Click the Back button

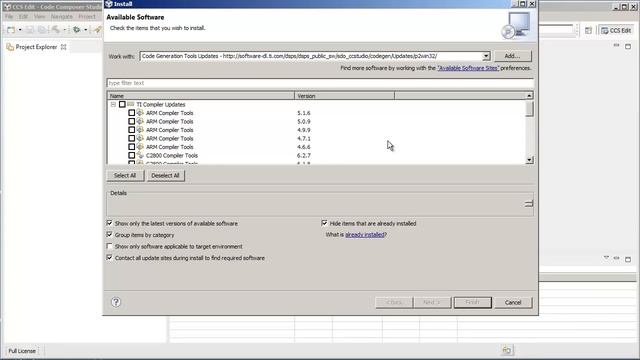tap(394, 302)
